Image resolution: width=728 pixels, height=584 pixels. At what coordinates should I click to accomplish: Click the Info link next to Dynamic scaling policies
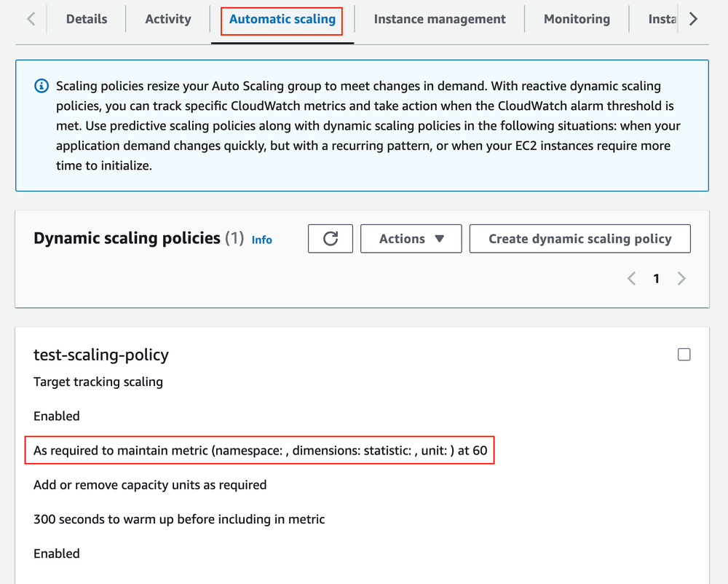pos(261,240)
